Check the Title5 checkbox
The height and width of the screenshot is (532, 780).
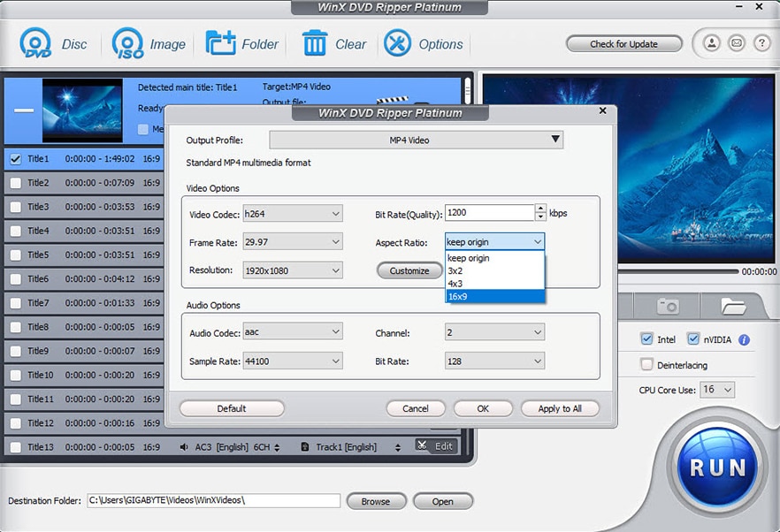pyautogui.click(x=15, y=255)
